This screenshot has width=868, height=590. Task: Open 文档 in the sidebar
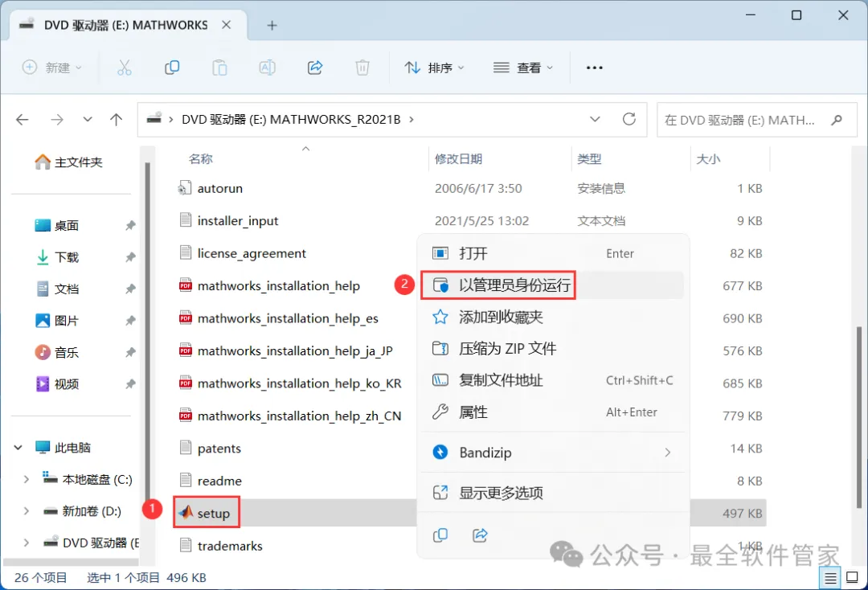pos(67,289)
